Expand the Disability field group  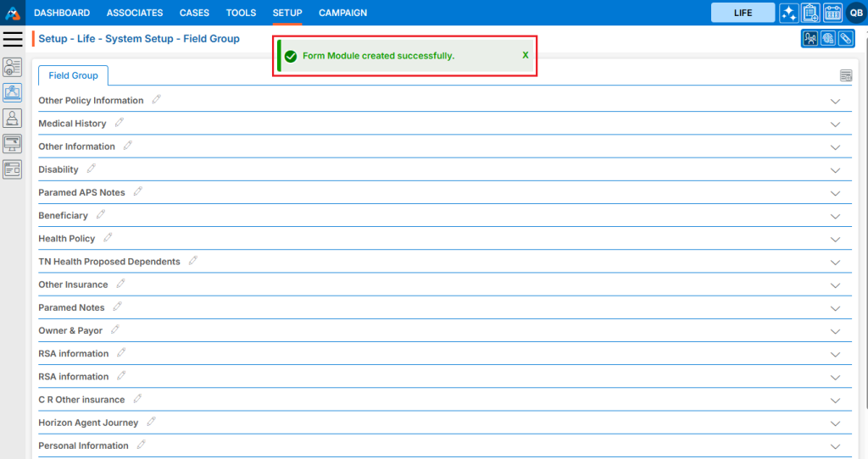coord(835,170)
